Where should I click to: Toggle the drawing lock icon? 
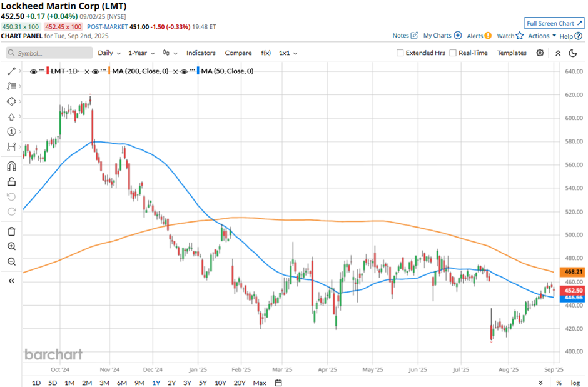click(11, 182)
